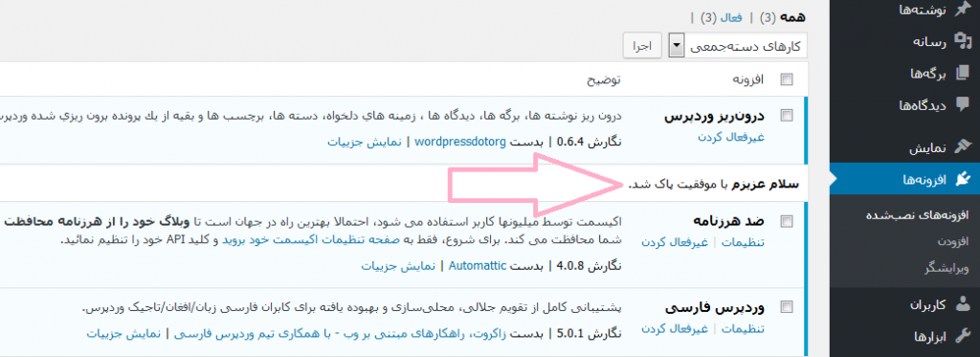This screenshot has width=980, height=357.
Task: Open تنظیمات for ضد هرزنامه
Action: click(743, 242)
